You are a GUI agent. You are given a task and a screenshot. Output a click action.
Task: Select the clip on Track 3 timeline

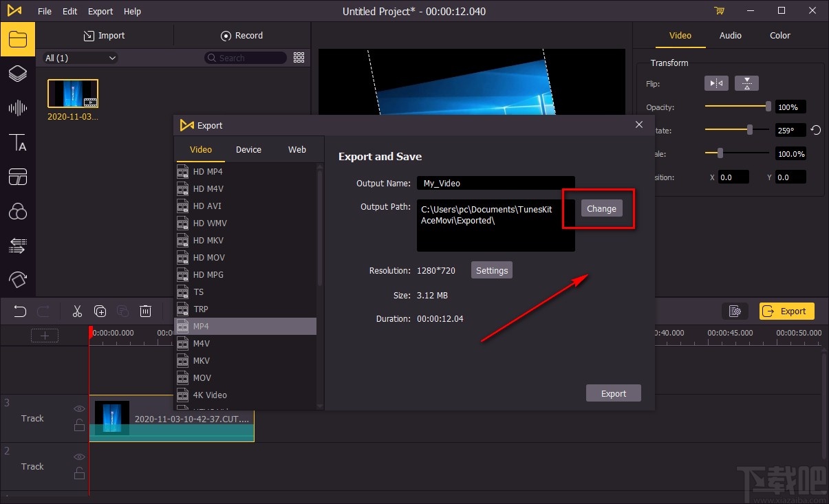(x=171, y=418)
